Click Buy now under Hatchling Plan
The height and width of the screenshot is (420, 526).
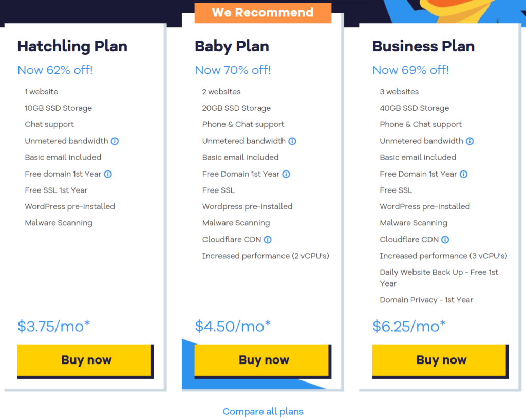85,360
